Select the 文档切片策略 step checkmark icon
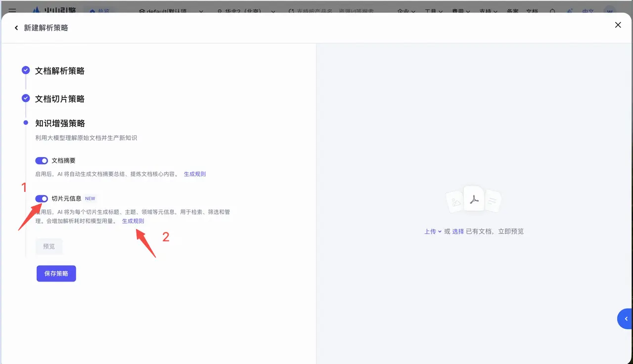633x364 pixels. 26,98
